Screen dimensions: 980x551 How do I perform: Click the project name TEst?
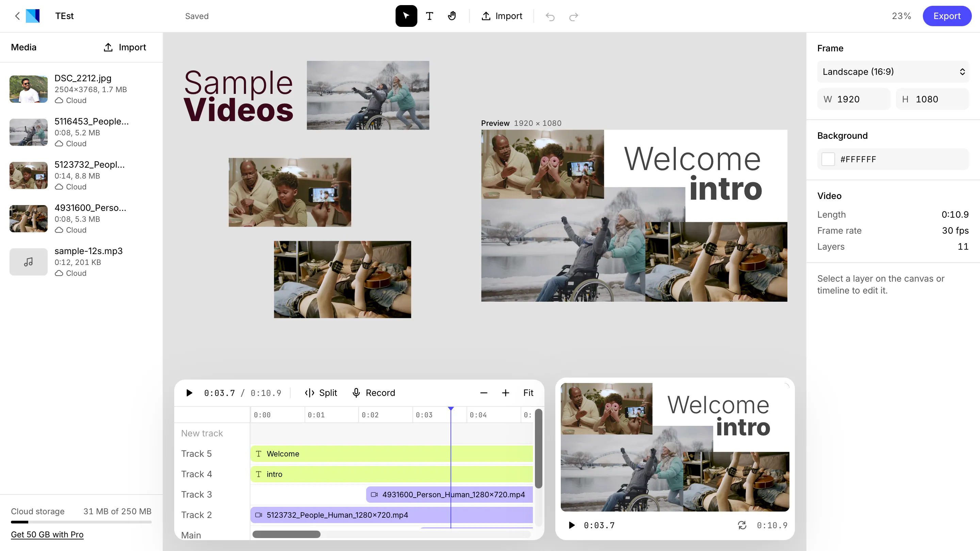point(64,16)
